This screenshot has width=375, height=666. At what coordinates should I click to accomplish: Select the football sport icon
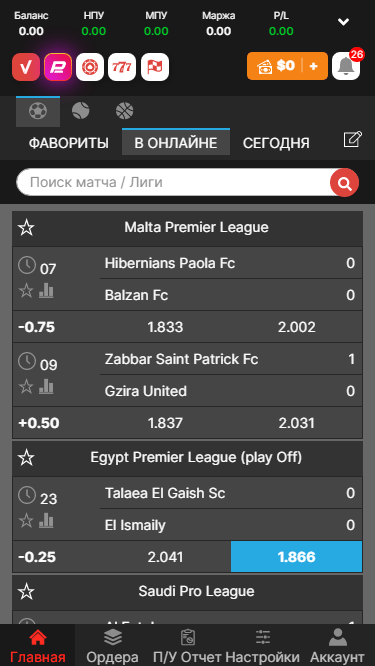pyautogui.click(x=38, y=112)
